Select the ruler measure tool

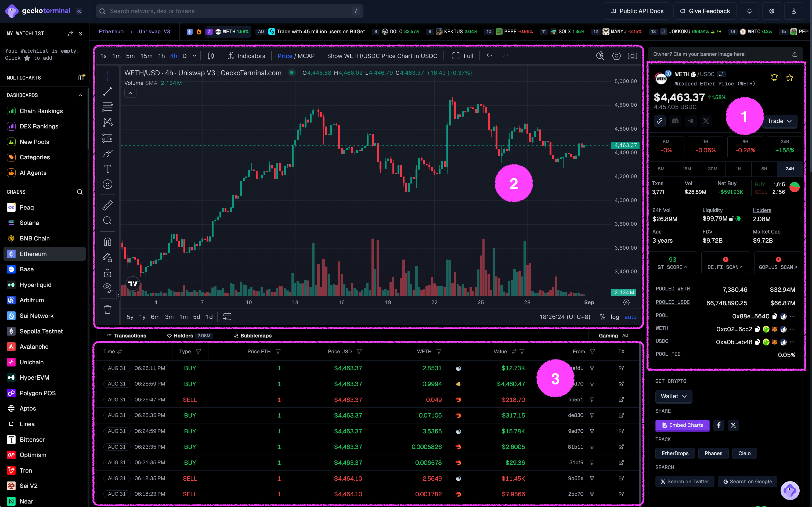(x=107, y=205)
